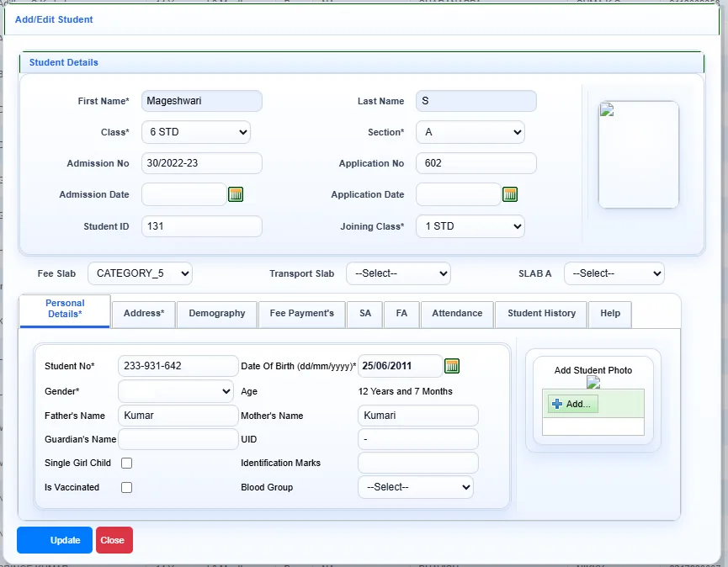The image size is (728, 567).
Task: Open the FA tab
Action: click(401, 314)
